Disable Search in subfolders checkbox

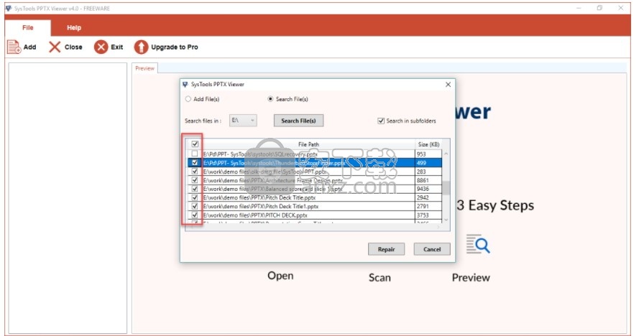pos(381,121)
